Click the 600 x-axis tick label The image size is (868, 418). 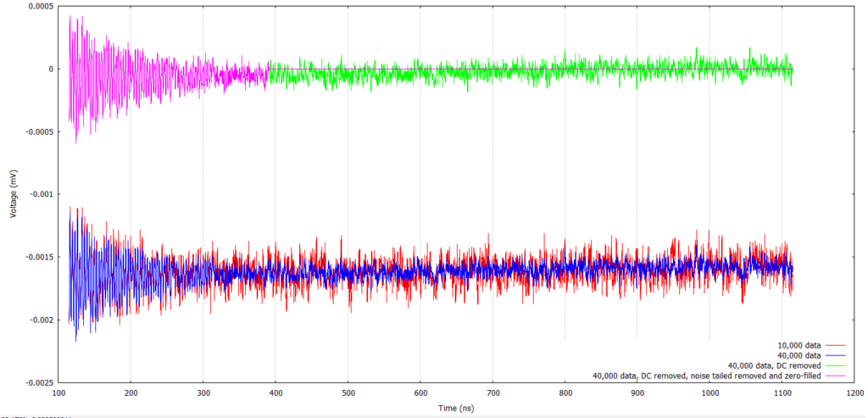click(x=420, y=394)
